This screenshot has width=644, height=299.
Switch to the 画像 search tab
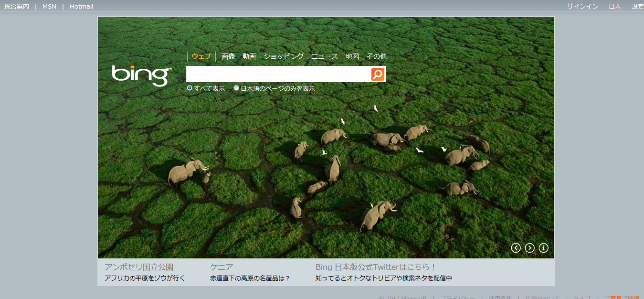[x=228, y=56]
